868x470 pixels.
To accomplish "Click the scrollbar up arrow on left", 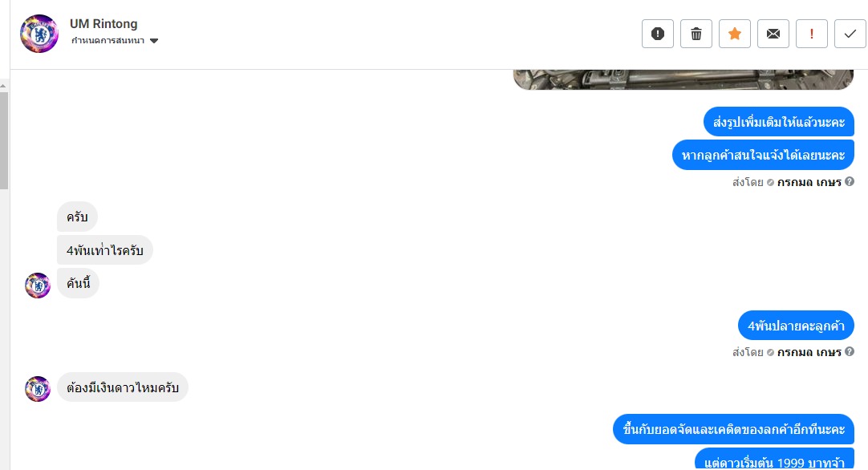I will tap(3, 86).
